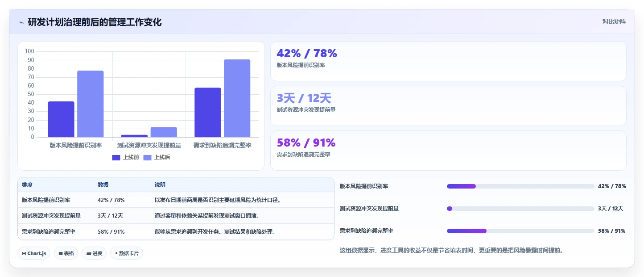This screenshot has width=644, height=277.
Task: Click the 版本风险提前识别率 progress bar
Action: 520,186
